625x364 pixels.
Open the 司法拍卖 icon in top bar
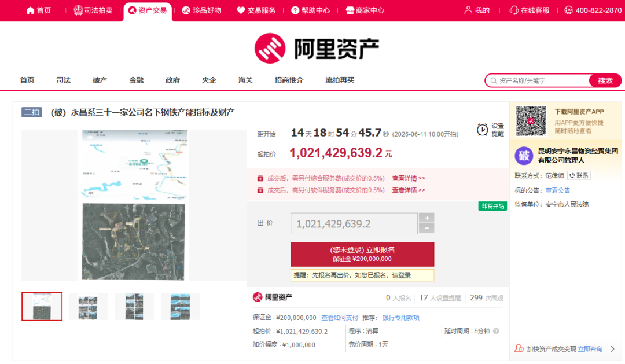coord(78,10)
